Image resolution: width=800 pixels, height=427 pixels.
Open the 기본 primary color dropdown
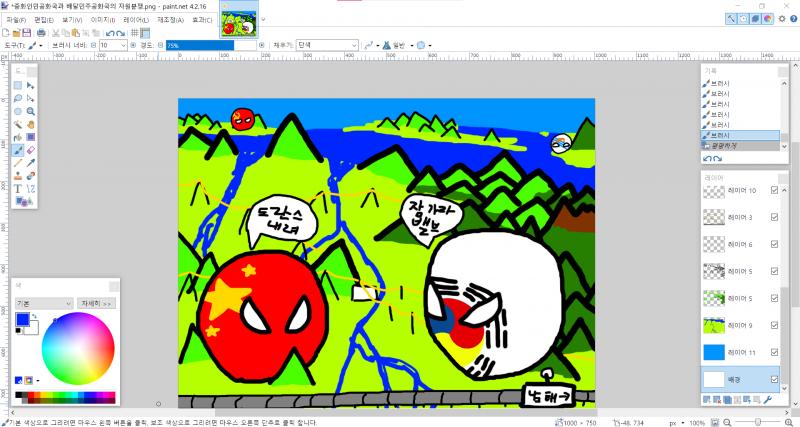tap(44, 304)
